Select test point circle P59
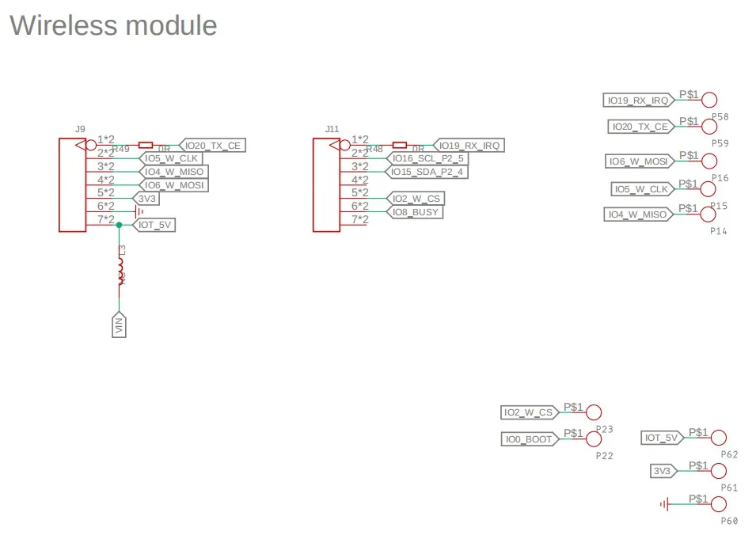The width and height of the screenshot is (756, 558). click(709, 127)
